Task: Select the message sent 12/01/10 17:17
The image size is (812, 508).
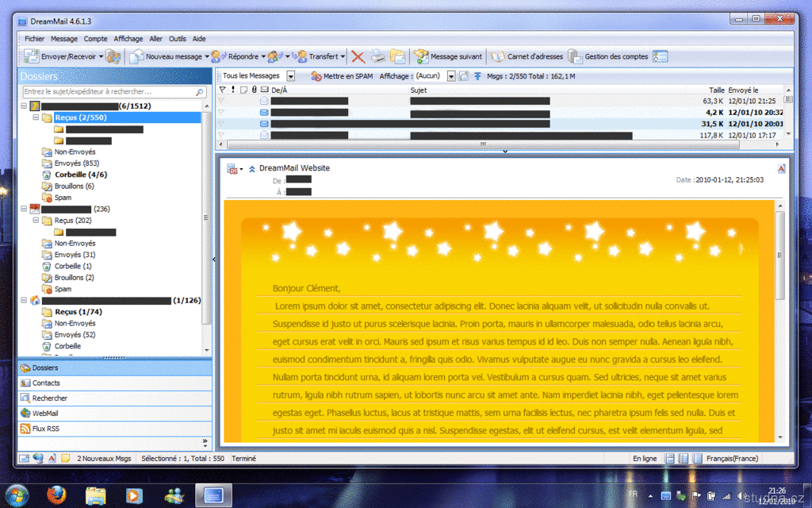Action: coord(501,135)
